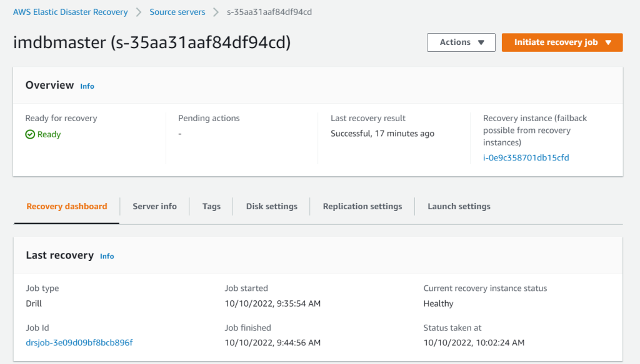640x364 pixels.
Task: Switch to the Server info tab
Action: 154,206
